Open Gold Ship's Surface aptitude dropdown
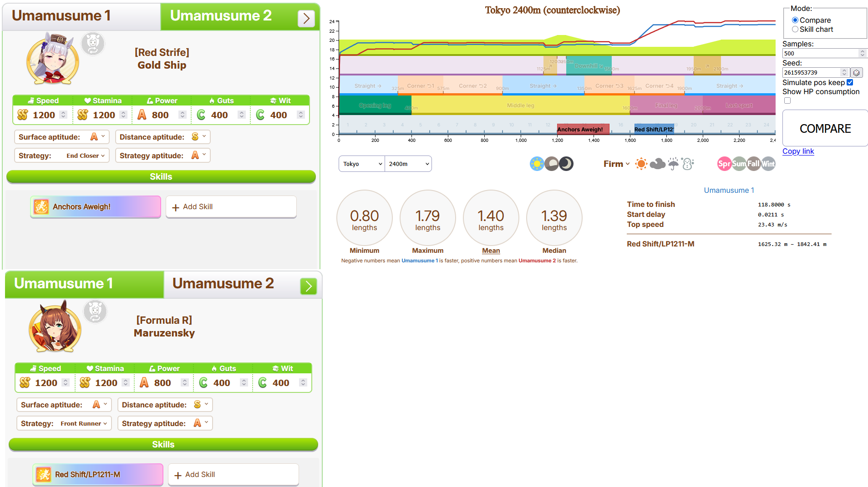 62,137
